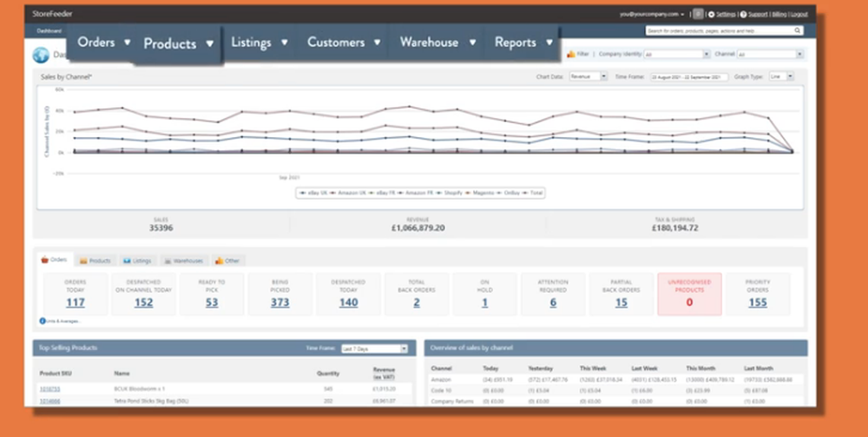Click the magnifier icon in search box
This screenshot has height=437, width=868.
[x=797, y=31]
